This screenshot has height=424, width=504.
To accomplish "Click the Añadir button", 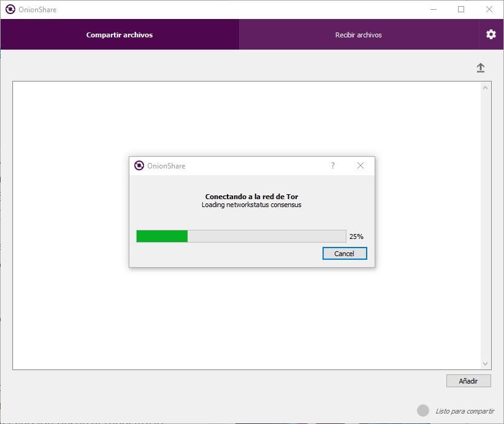I will click(468, 381).
